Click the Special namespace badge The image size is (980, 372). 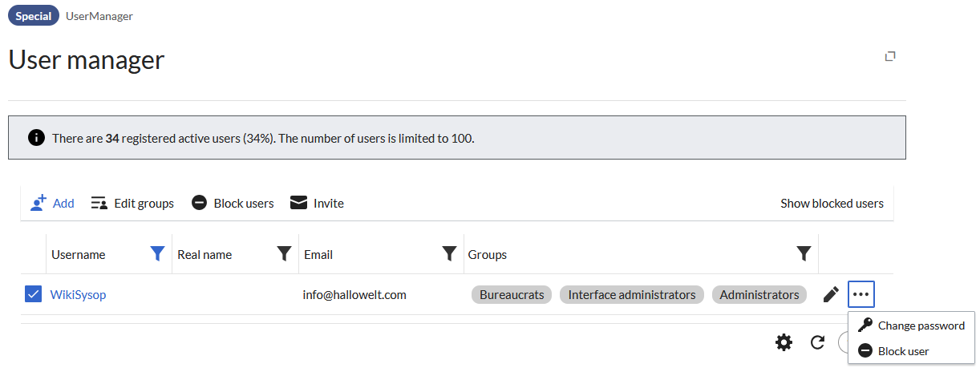pyautogui.click(x=34, y=16)
